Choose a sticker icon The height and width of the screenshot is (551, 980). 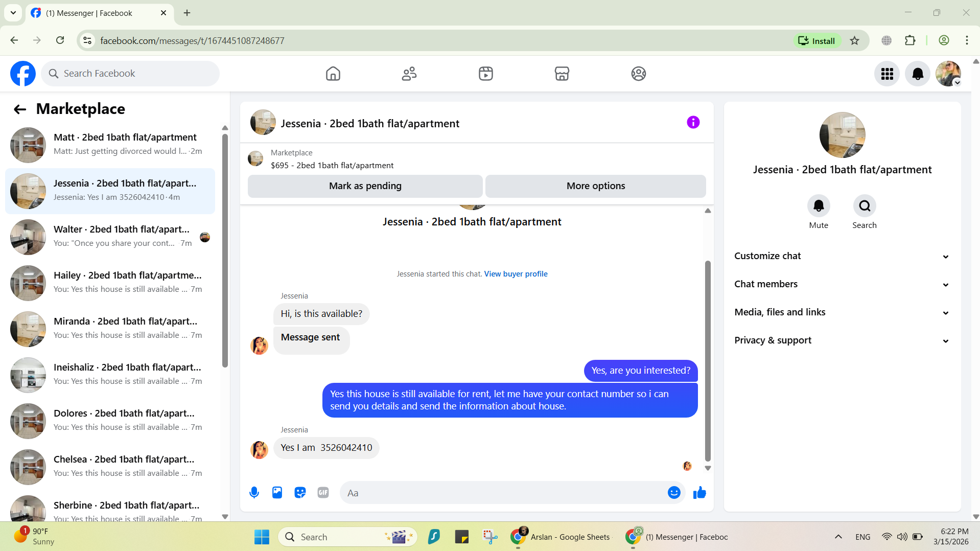click(300, 493)
